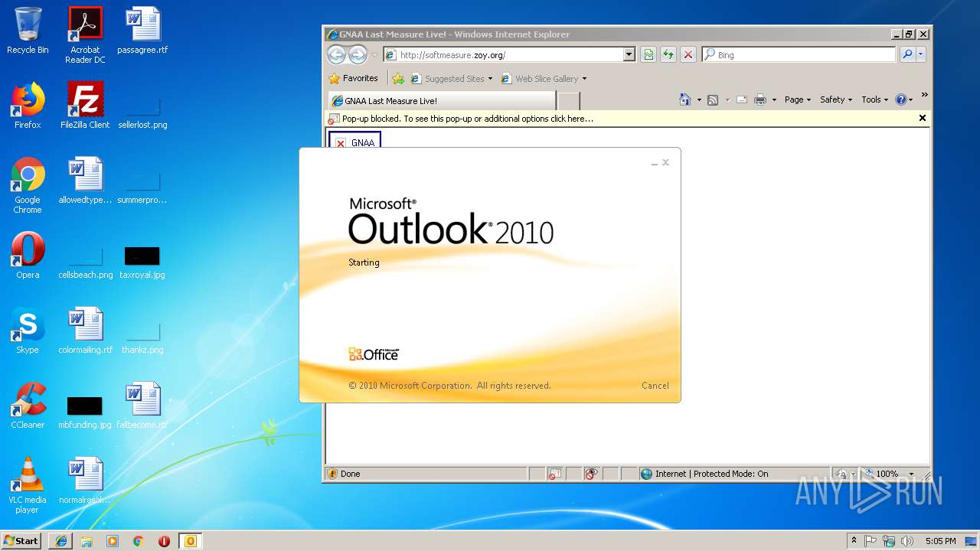Select the CCleaner desktop shortcut
The image size is (980, 551).
click(x=28, y=406)
